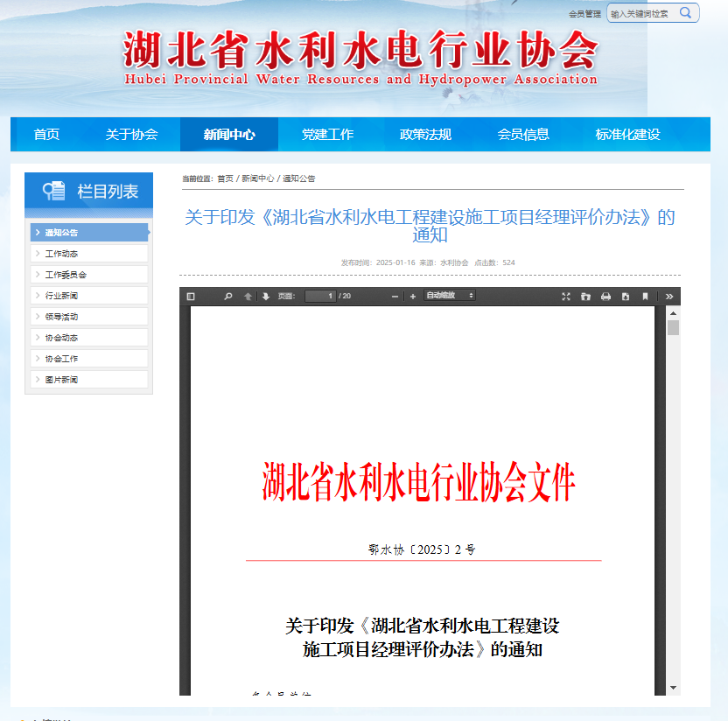This screenshot has height=721, width=728.
Task: Open the 会员信息 menu item
Action: click(522, 134)
